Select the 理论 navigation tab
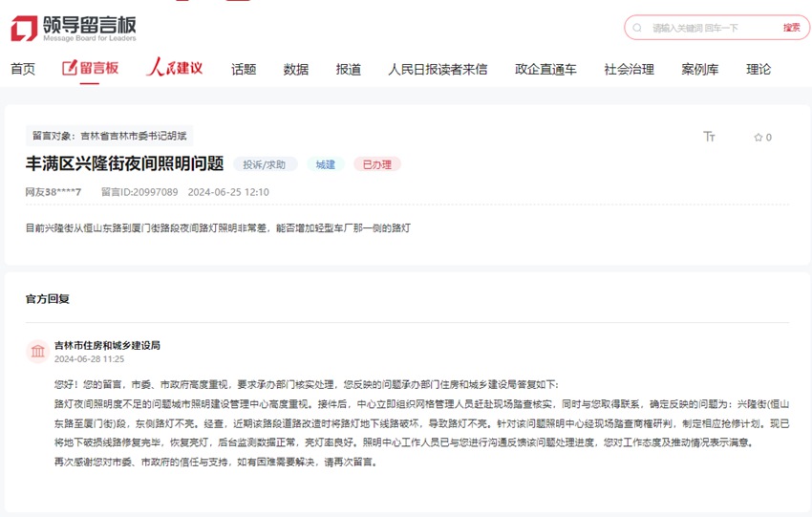The height and width of the screenshot is (517, 812). point(759,69)
